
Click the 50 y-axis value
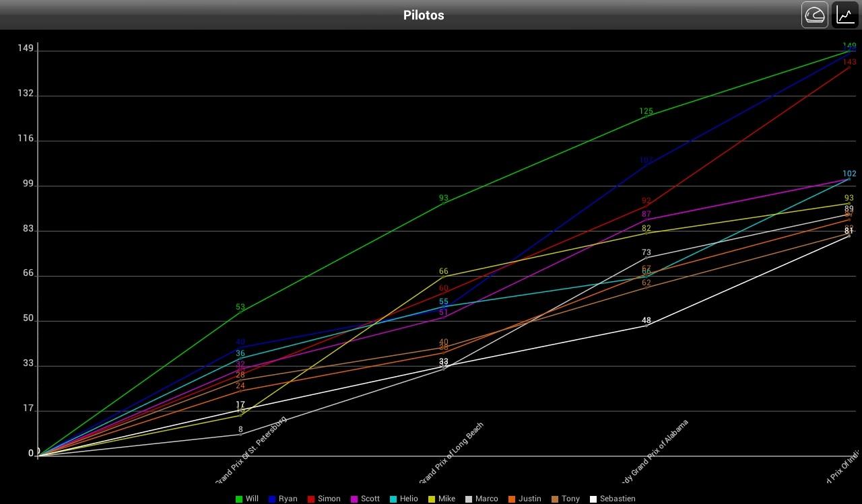point(28,319)
